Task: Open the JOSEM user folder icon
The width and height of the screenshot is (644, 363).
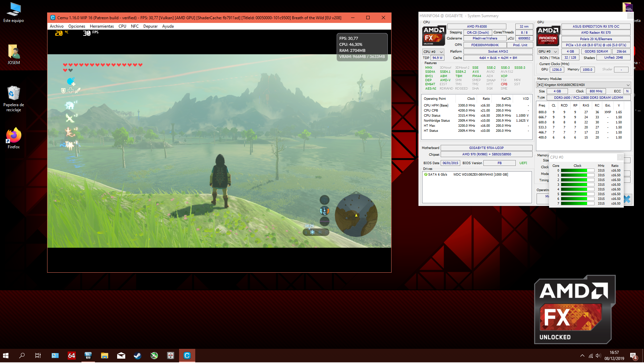Action: coord(13,55)
